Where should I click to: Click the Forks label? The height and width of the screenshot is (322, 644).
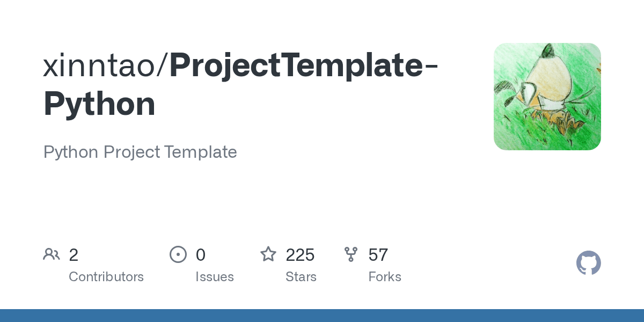point(385,277)
